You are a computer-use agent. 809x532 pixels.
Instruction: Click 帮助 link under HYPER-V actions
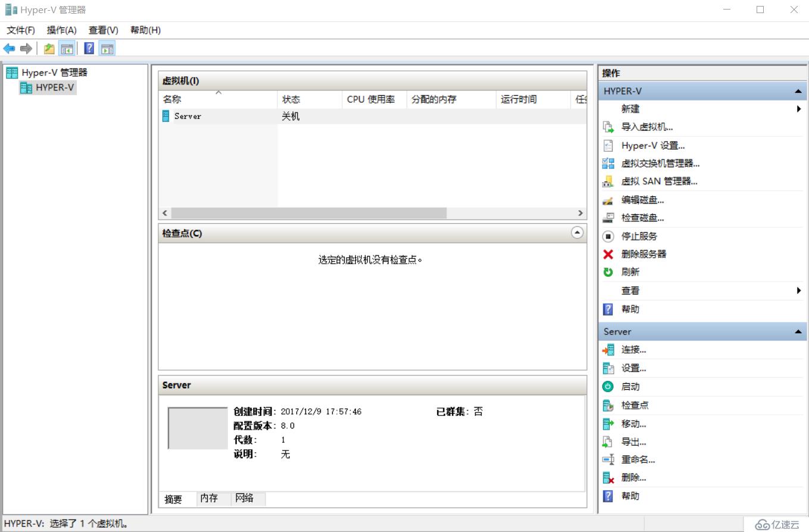630,309
